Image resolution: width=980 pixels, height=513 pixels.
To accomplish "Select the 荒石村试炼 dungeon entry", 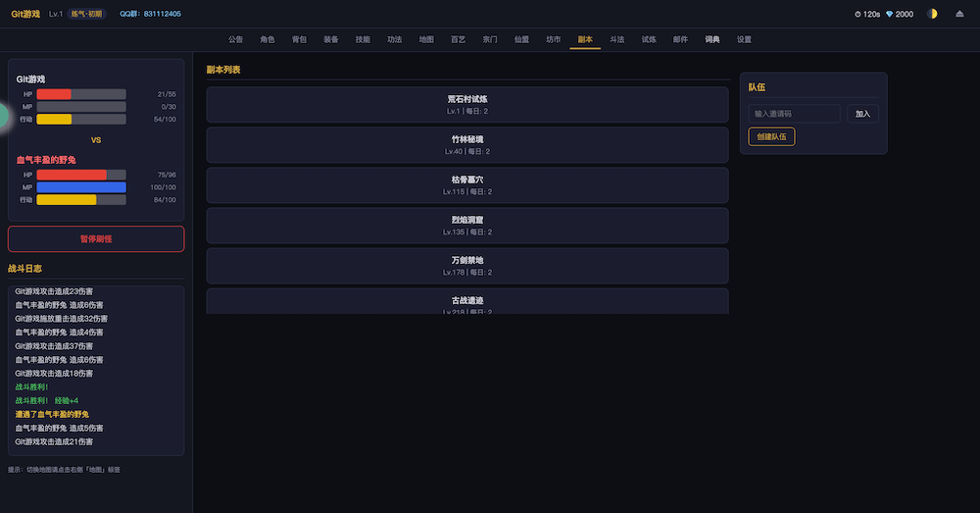I will pyautogui.click(x=466, y=105).
